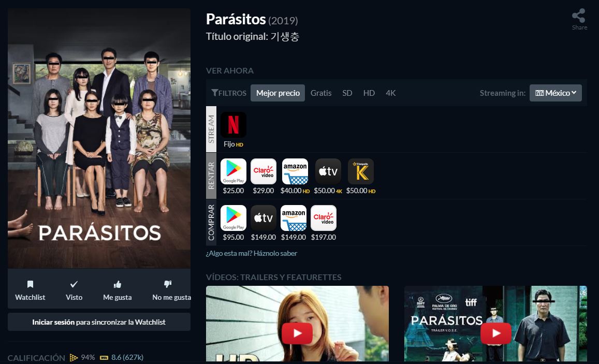The image size is (599, 364).
Task: Click Iniciar sesión para sincronizar la Watchlist
Action: (x=99, y=322)
